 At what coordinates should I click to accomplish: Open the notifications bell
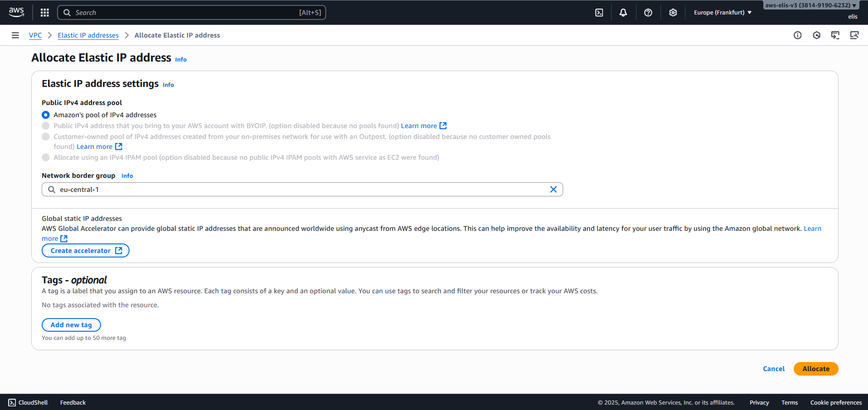(623, 13)
